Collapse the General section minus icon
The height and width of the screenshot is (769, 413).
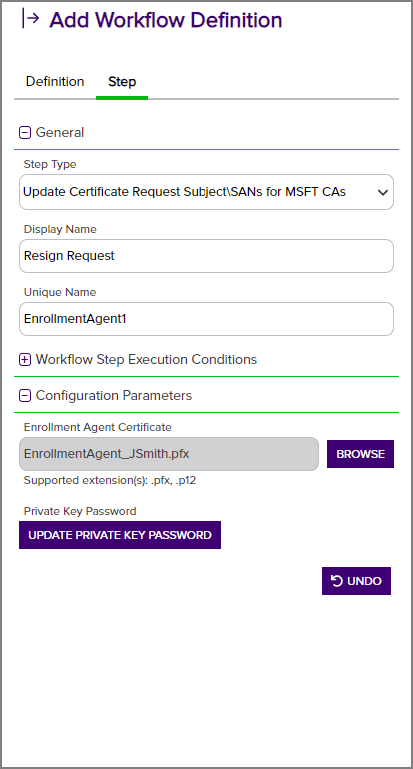point(25,132)
